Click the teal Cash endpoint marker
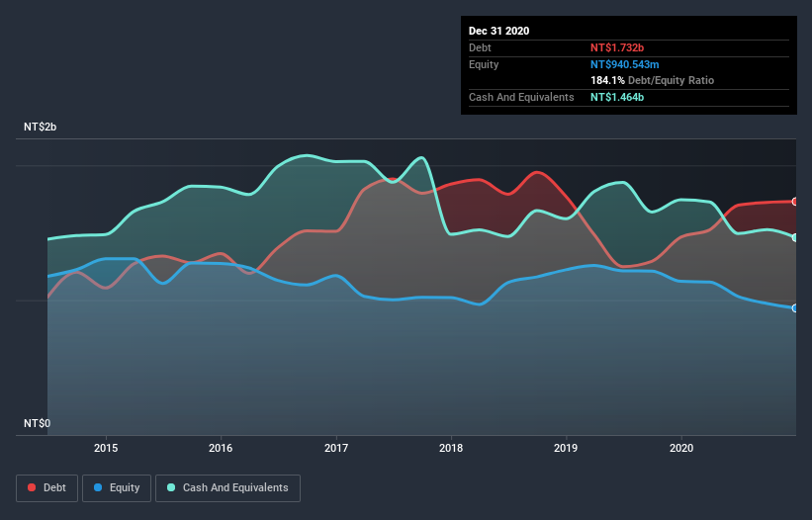This screenshot has height=520, width=812. click(x=795, y=237)
